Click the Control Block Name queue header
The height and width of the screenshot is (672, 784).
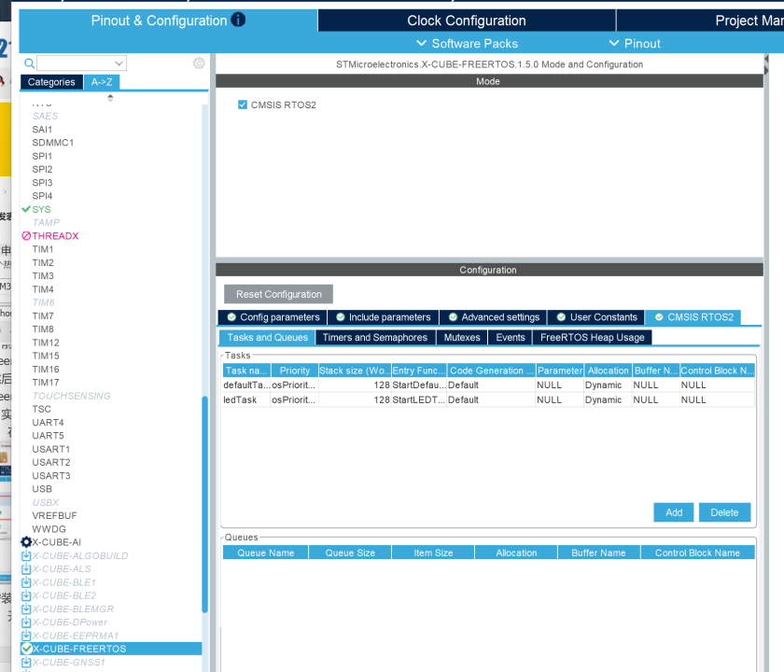point(697,553)
